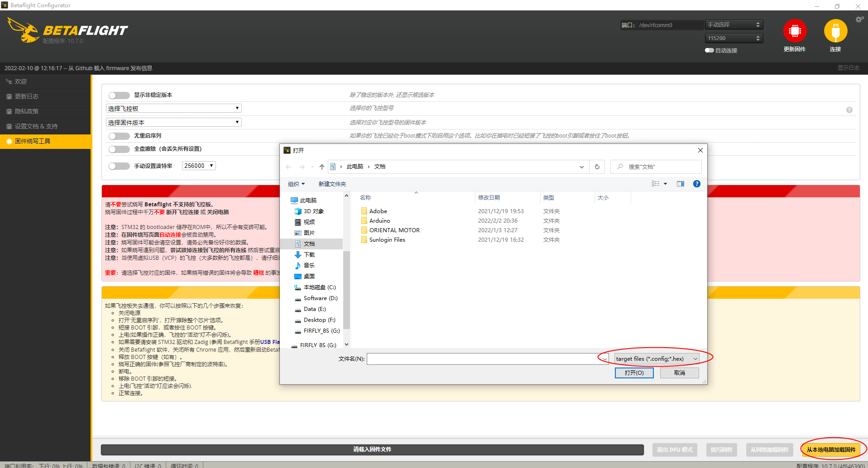The height and width of the screenshot is (468, 868).
Task: Select 本地磁盘 (C:) drive
Action: [319, 287]
